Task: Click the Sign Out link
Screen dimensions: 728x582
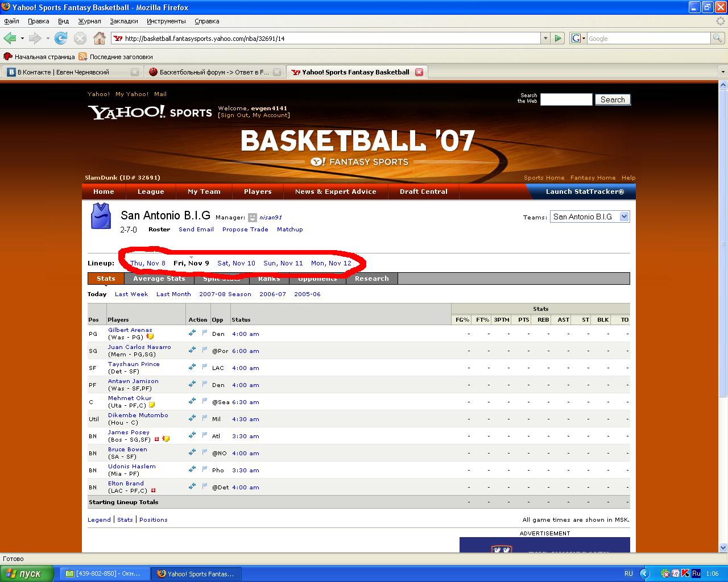Action: tap(234, 115)
